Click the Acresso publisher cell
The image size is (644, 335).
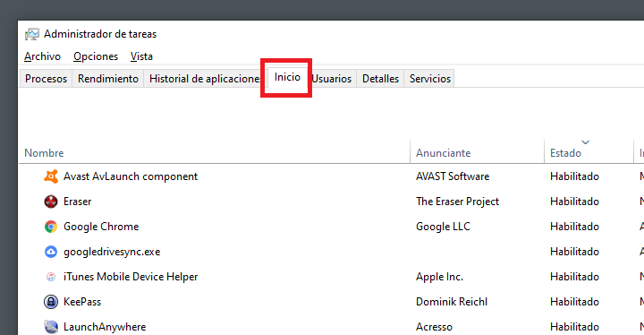click(434, 327)
